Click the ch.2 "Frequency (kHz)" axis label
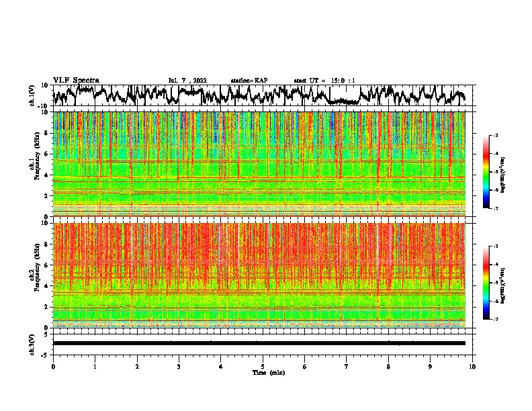The width and height of the screenshot is (532, 411). (x=37, y=267)
